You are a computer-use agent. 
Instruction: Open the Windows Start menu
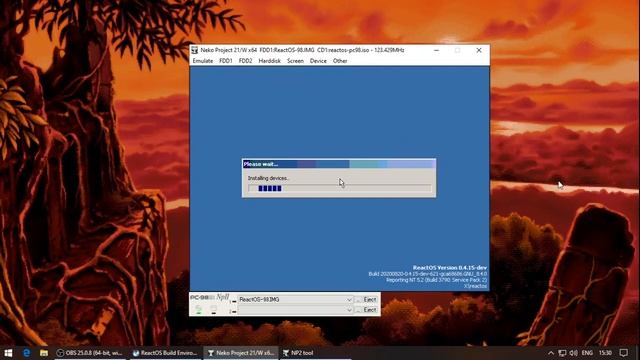coord(8,353)
